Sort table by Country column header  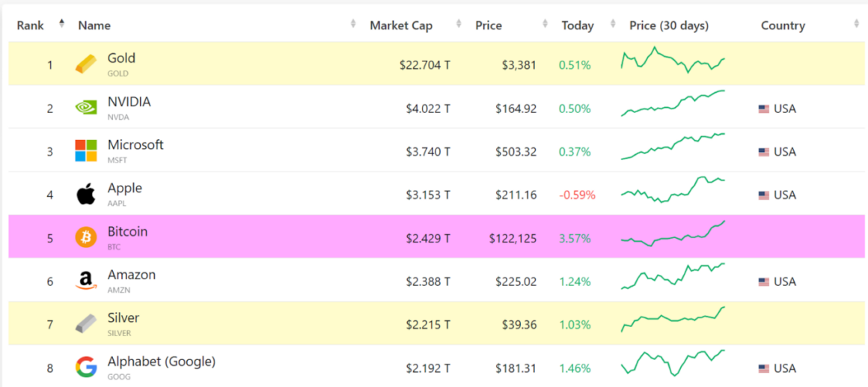coord(783,25)
